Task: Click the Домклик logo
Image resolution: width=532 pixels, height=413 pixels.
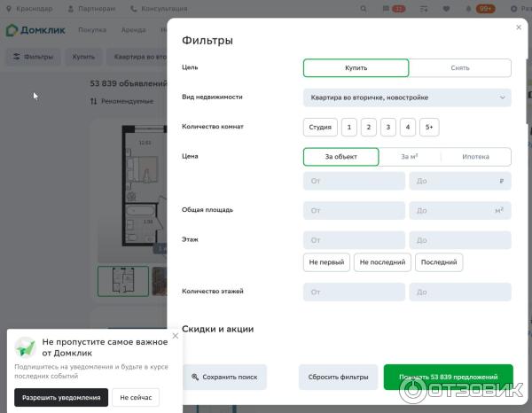Action: click(x=35, y=30)
